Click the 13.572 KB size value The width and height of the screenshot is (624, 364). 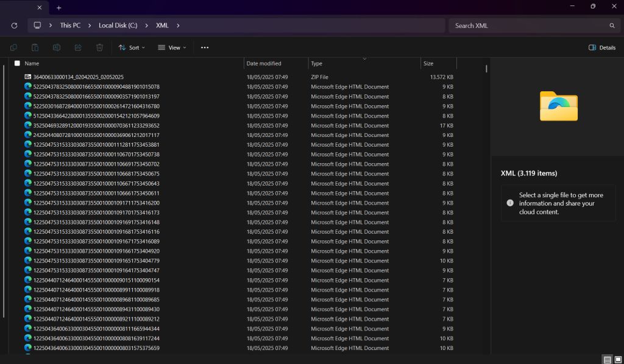pos(441,77)
